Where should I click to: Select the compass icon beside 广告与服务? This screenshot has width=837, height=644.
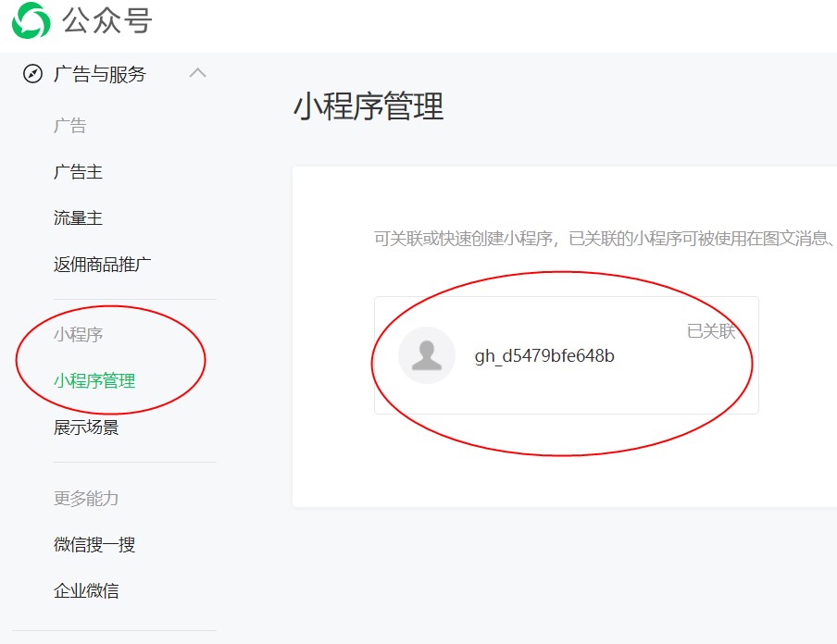click(x=31, y=74)
